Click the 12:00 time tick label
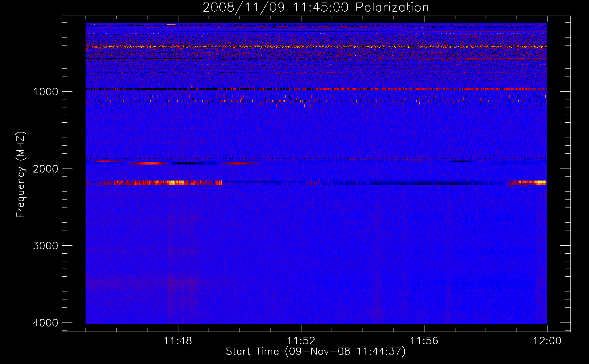 (x=547, y=341)
